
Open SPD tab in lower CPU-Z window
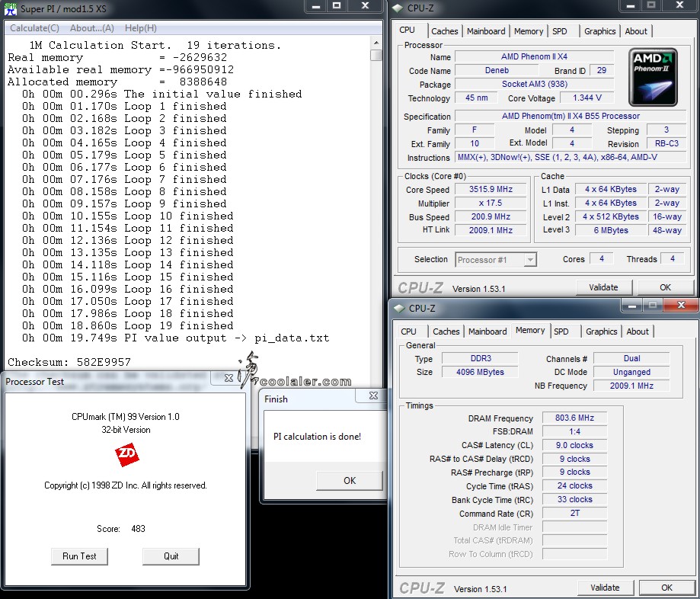561,332
